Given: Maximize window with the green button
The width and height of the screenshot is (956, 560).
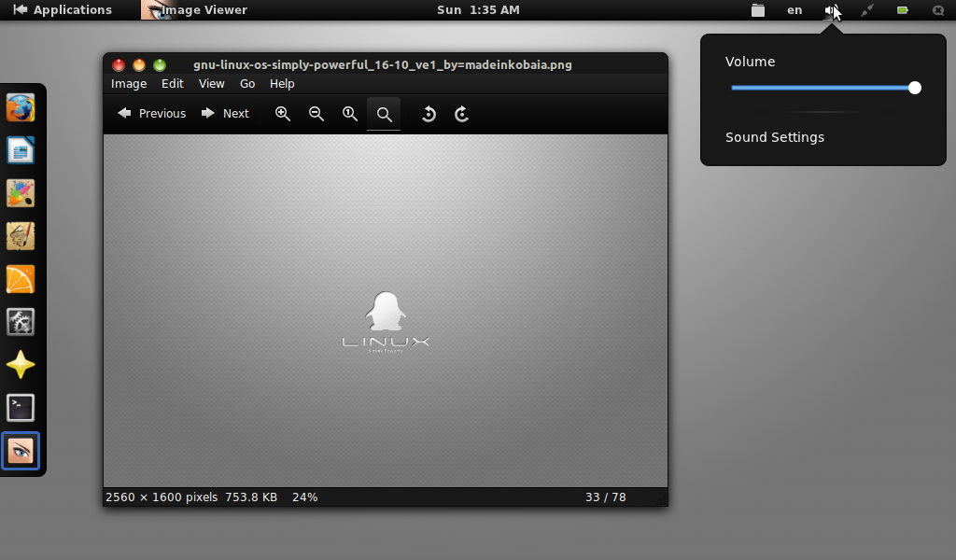Looking at the screenshot, I should coord(160,64).
